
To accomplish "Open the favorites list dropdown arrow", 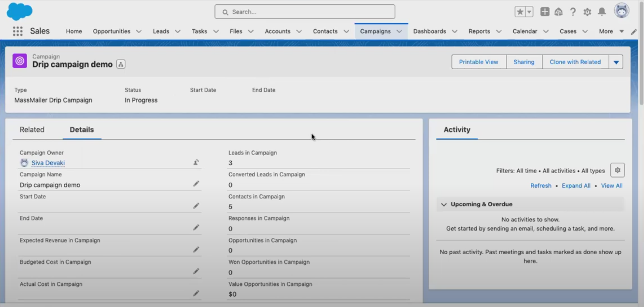I will pyautogui.click(x=529, y=12).
